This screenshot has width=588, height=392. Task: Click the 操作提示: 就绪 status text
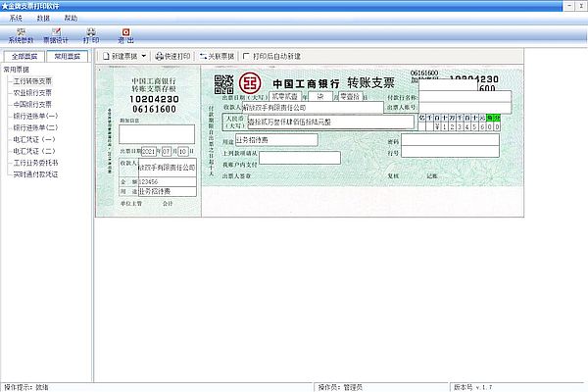(26, 387)
